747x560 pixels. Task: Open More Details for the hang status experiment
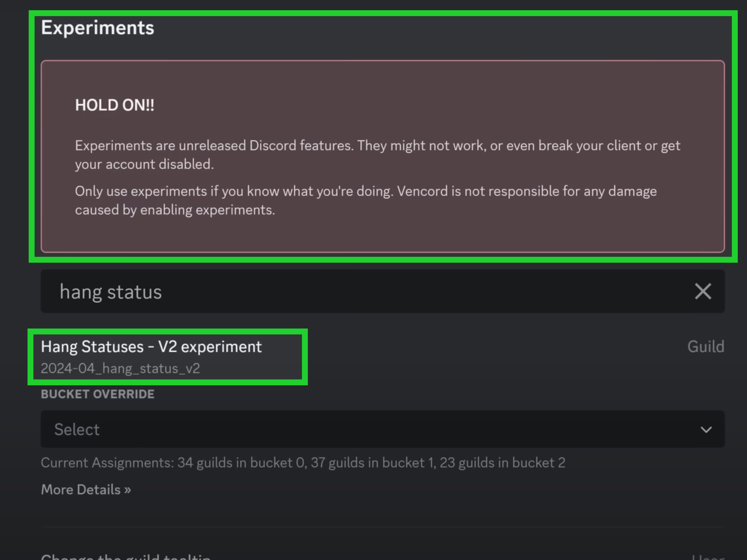tap(86, 489)
